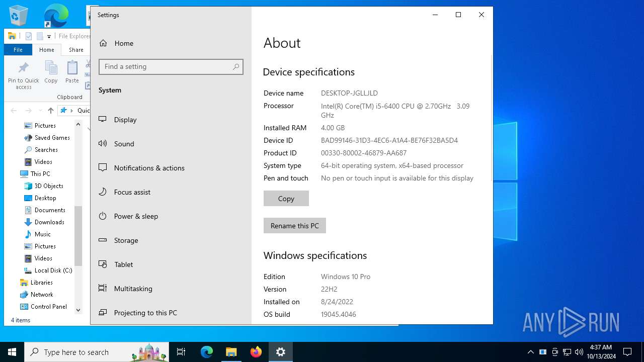The width and height of the screenshot is (644, 362).
Task: Launch Firefox from the taskbar
Action: [x=256, y=352]
